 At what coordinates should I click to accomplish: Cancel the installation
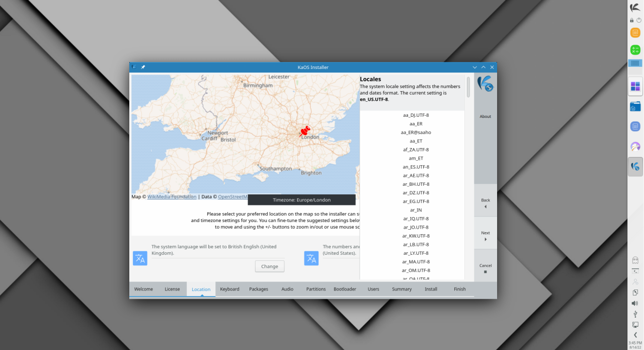point(486,268)
